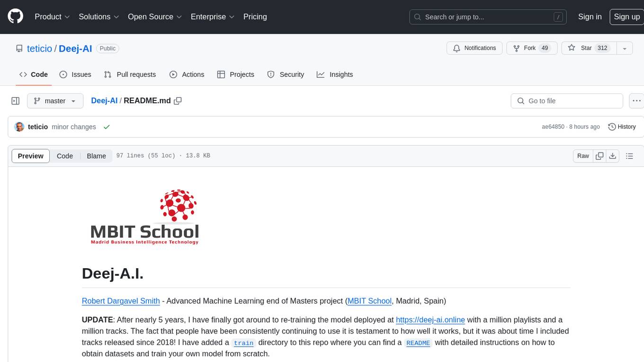Click the Go to file search box
644x362 pixels.
point(567,101)
